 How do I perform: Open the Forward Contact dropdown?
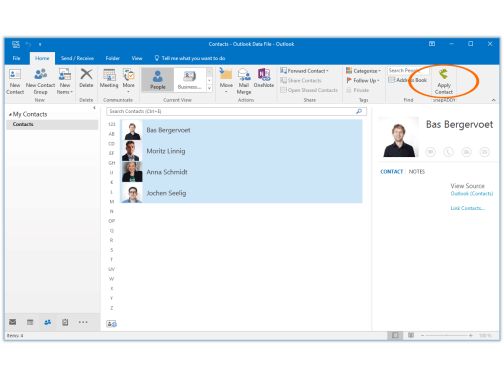[304, 71]
